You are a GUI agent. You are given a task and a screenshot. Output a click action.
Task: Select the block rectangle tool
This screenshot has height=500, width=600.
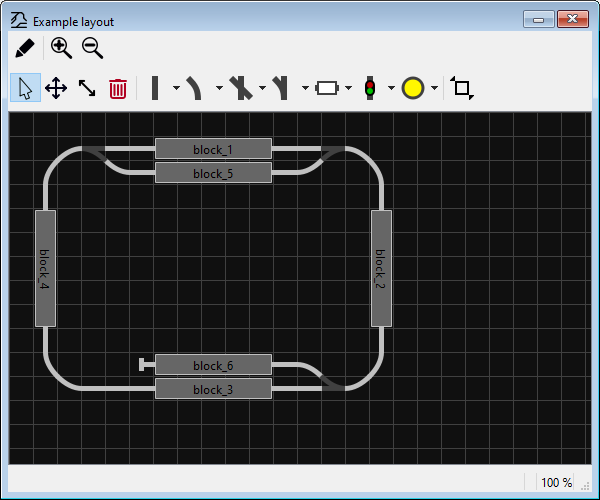327,88
